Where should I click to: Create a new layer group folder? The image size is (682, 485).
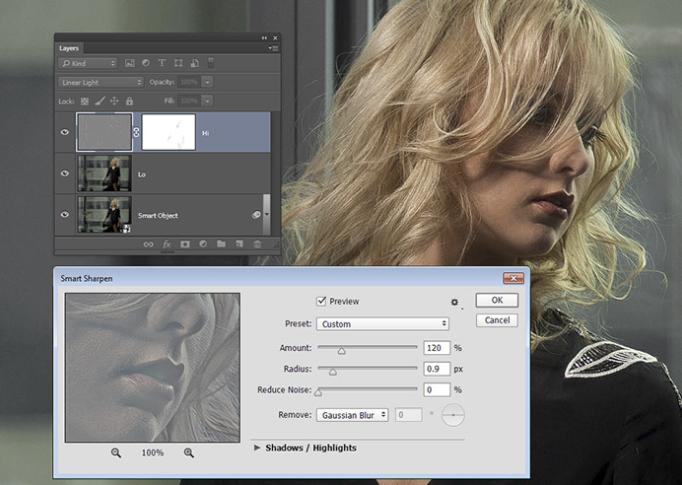[220, 244]
